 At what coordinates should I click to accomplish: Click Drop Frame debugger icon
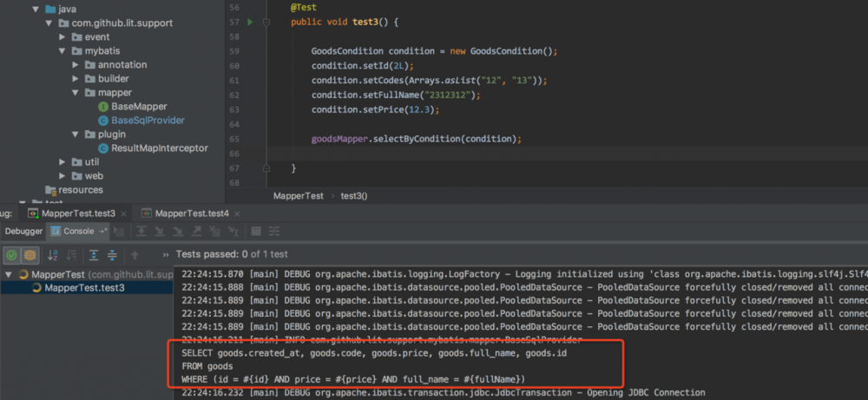point(214,232)
